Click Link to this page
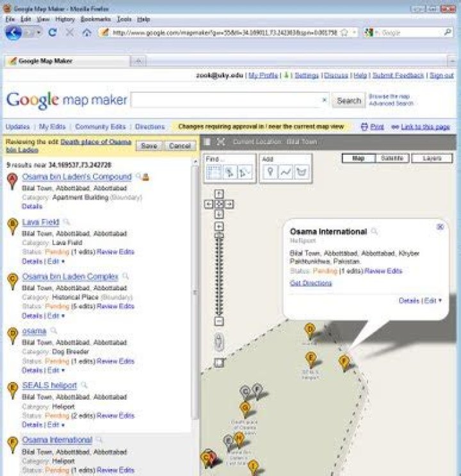Viewport: 461px width, 476px height. 425,127
